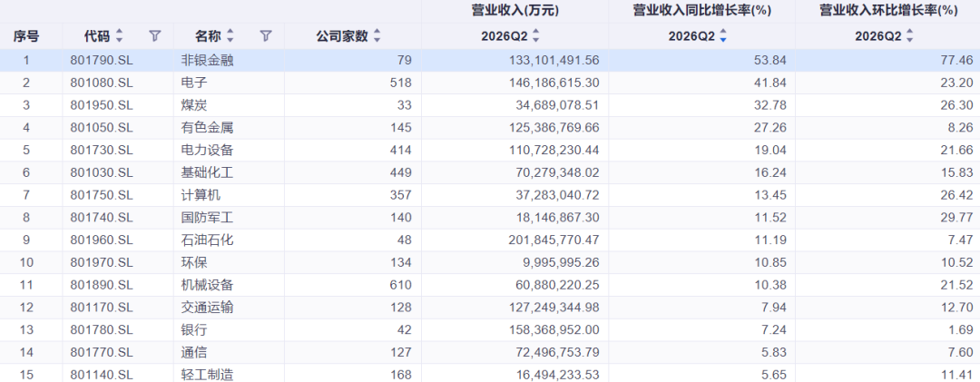Select the 交通运输 industry name
The height and width of the screenshot is (382, 980).
208,308
